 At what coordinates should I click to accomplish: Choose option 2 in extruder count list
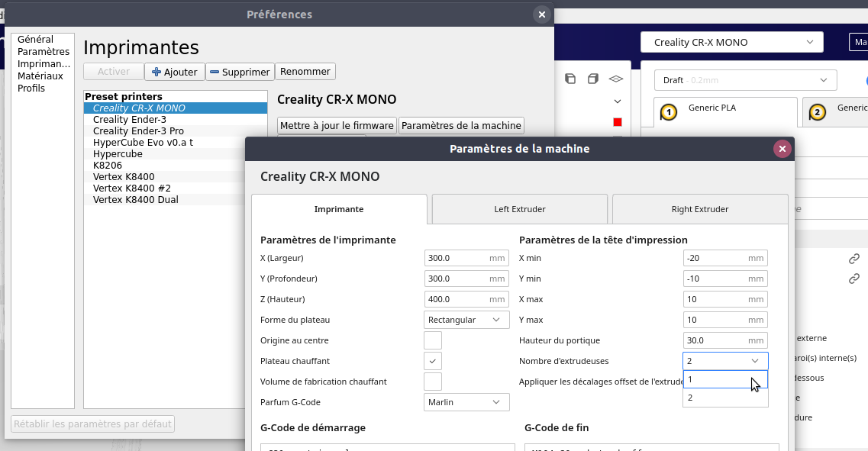[725, 398]
